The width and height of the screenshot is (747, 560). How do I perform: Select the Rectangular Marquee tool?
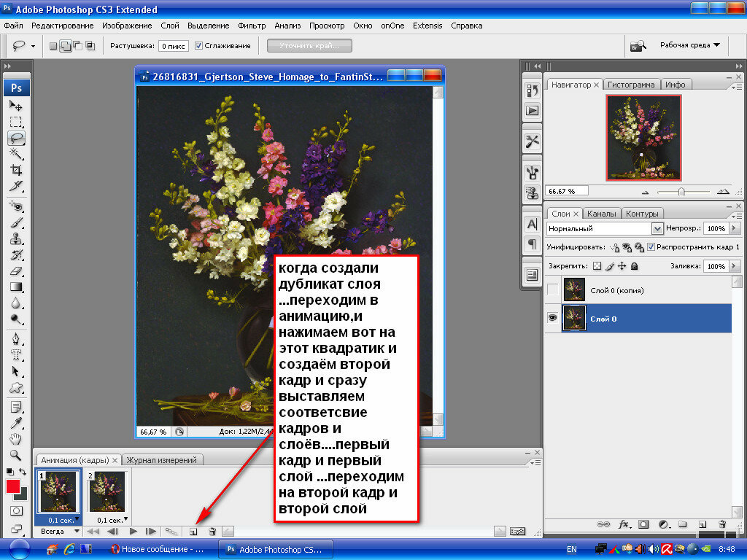point(16,122)
